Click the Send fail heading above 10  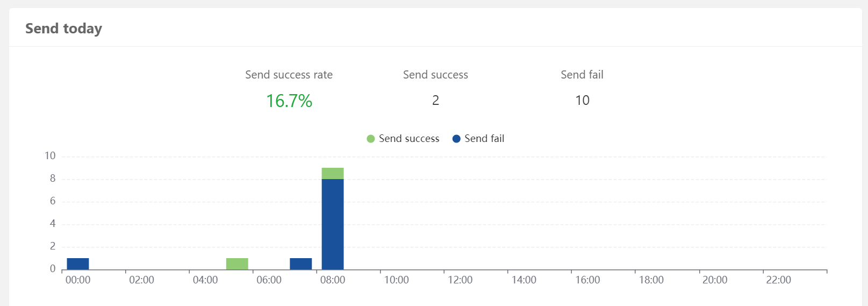(582, 75)
